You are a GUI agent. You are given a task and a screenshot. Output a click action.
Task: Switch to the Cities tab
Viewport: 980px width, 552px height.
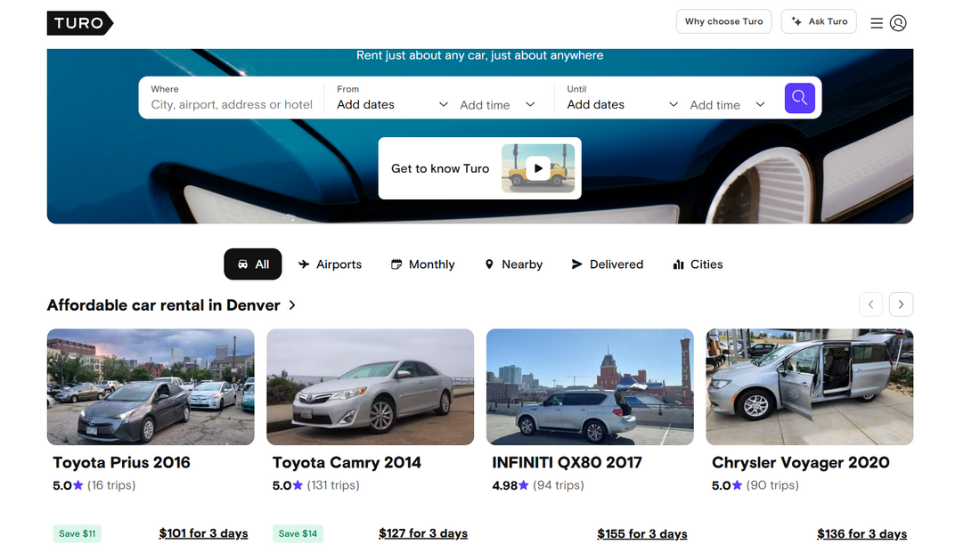(698, 264)
